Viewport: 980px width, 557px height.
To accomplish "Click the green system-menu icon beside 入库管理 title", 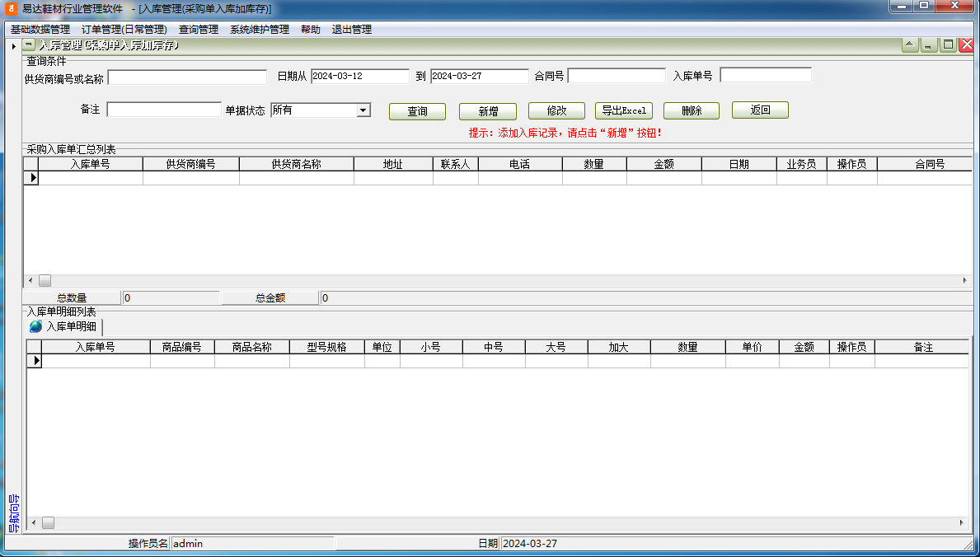I will pos(29,45).
